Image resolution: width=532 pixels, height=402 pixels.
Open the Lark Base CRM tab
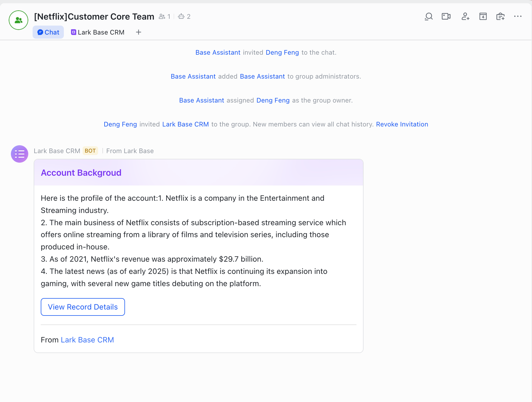coord(98,32)
